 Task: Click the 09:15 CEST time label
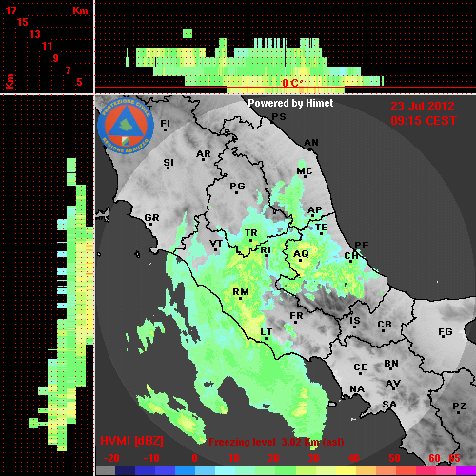point(424,121)
